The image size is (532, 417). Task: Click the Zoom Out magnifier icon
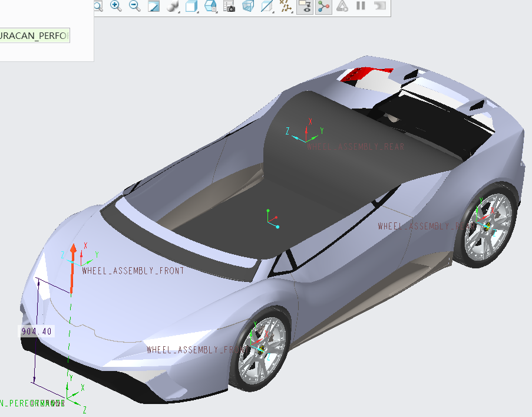pos(135,6)
